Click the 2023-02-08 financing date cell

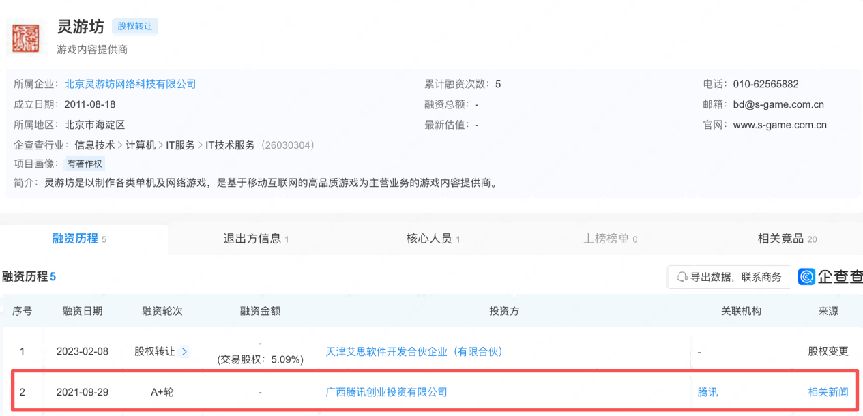(x=83, y=351)
